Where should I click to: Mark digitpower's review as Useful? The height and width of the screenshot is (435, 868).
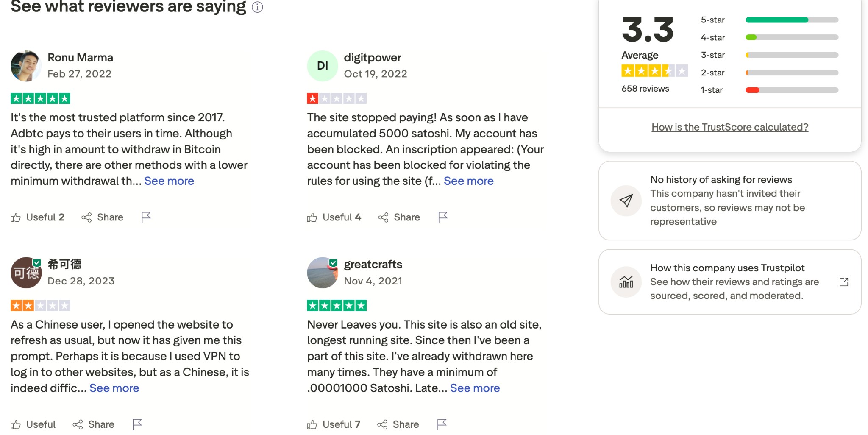(334, 217)
